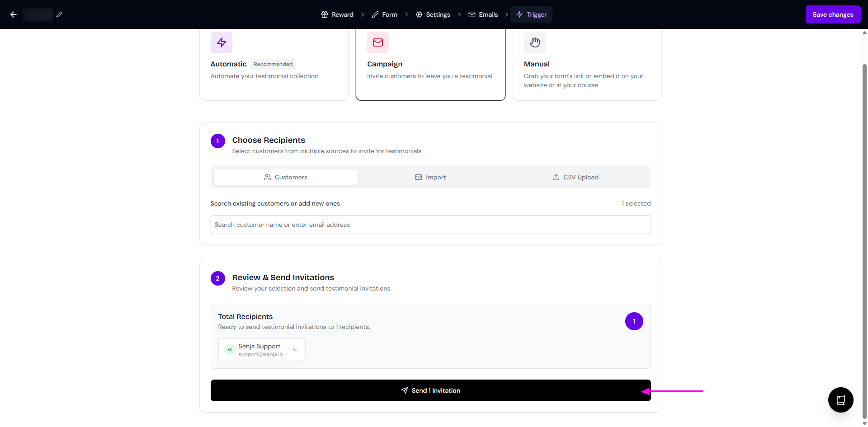The height and width of the screenshot is (427, 868).
Task: Select the Trigger step
Action: coord(532,14)
